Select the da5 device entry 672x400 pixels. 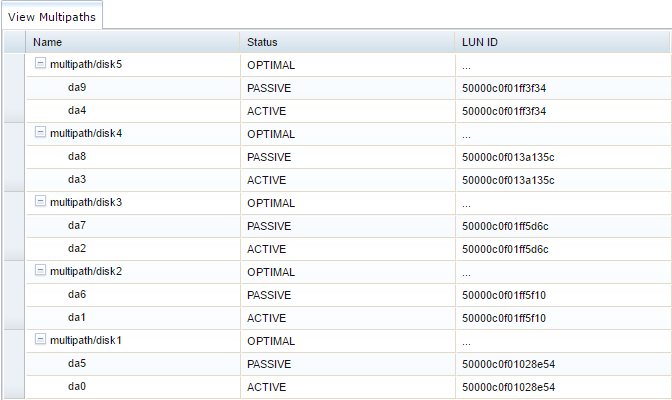(x=77, y=364)
